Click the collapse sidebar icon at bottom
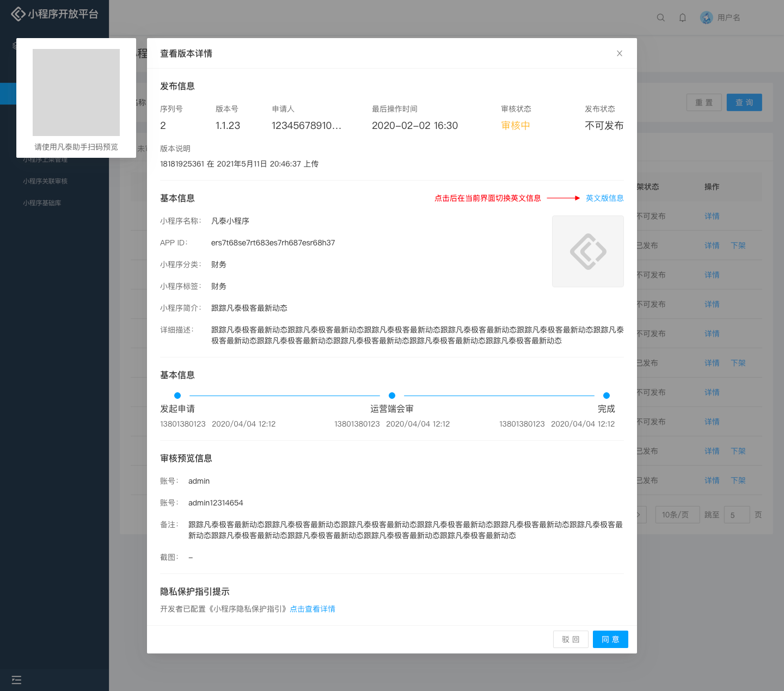The image size is (784, 691). point(16,680)
